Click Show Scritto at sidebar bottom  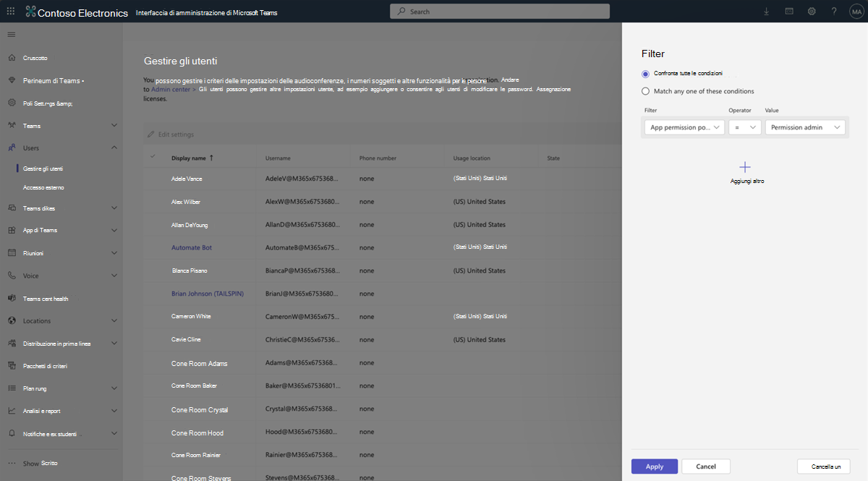click(40, 463)
